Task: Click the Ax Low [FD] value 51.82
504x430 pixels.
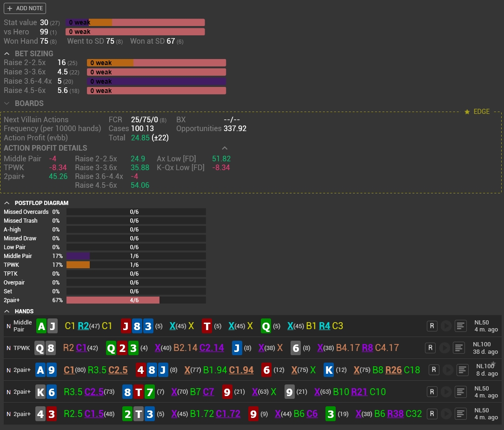Action: [x=221, y=159]
